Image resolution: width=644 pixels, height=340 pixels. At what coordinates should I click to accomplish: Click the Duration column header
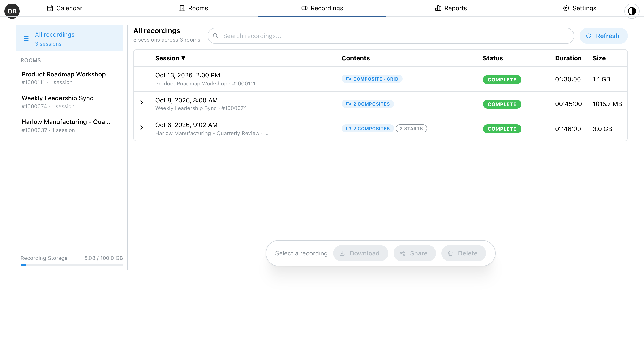568,58
